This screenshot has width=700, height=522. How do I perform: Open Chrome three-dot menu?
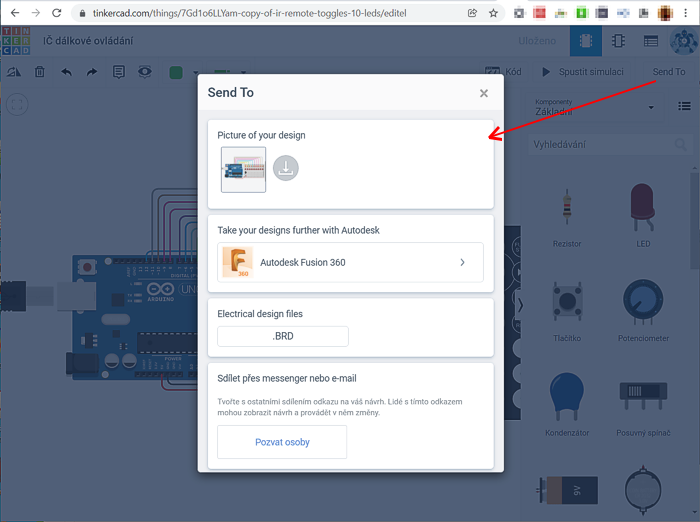click(686, 13)
